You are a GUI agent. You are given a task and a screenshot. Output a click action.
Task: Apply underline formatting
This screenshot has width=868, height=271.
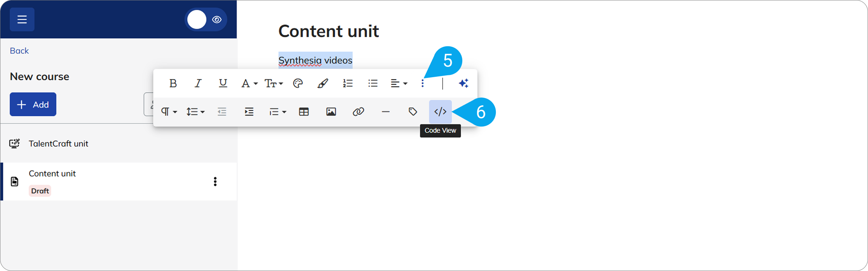[223, 83]
